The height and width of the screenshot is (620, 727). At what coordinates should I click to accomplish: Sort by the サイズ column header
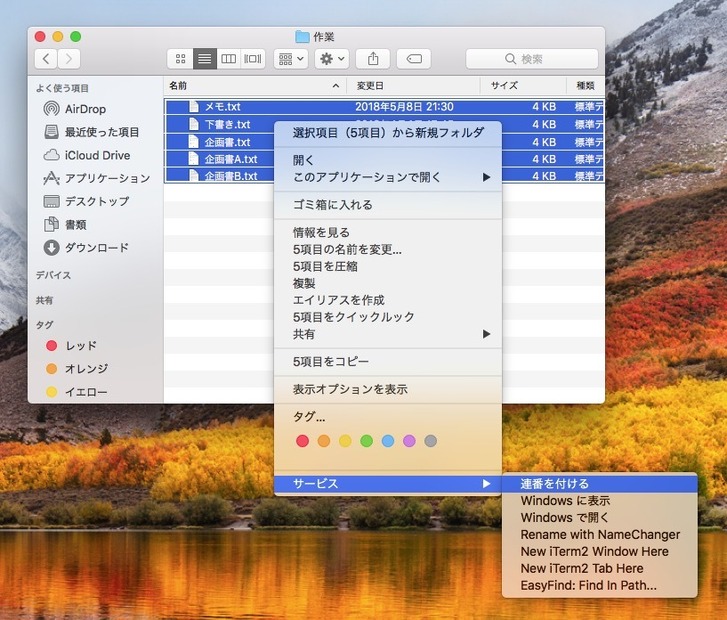pos(523,86)
